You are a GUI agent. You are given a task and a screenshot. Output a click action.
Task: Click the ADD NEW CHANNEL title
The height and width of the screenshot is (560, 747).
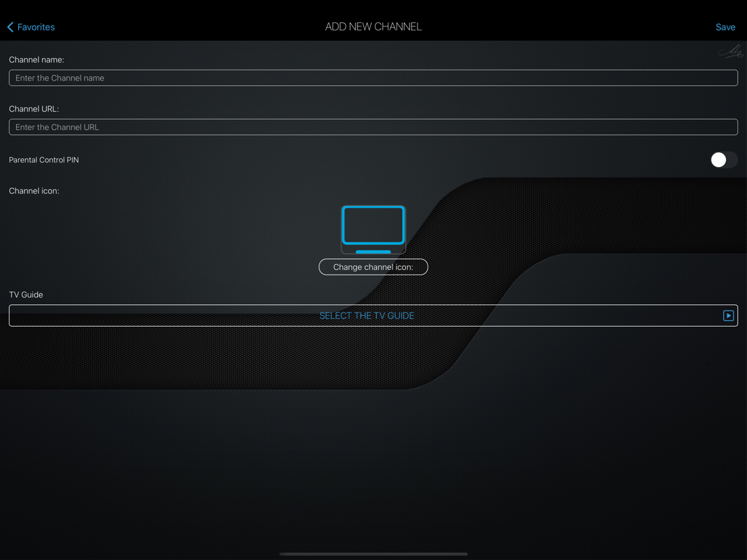(373, 26)
